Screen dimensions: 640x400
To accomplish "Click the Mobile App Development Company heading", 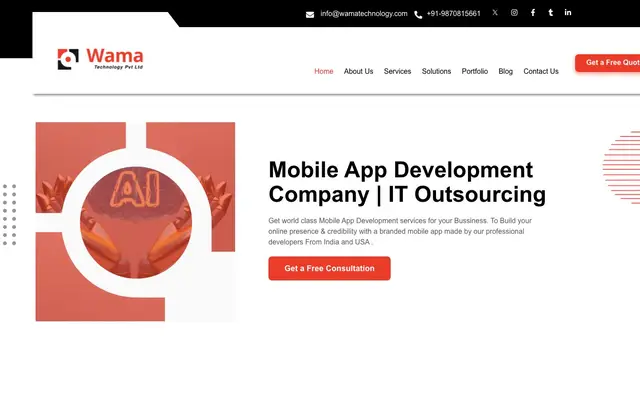I will [407, 182].
